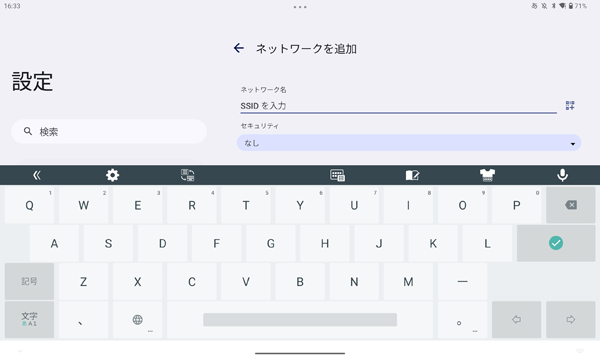Move cursor left with arrow key
Image resolution: width=600 pixels, height=360 pixels.
click(x=517, y=319)
